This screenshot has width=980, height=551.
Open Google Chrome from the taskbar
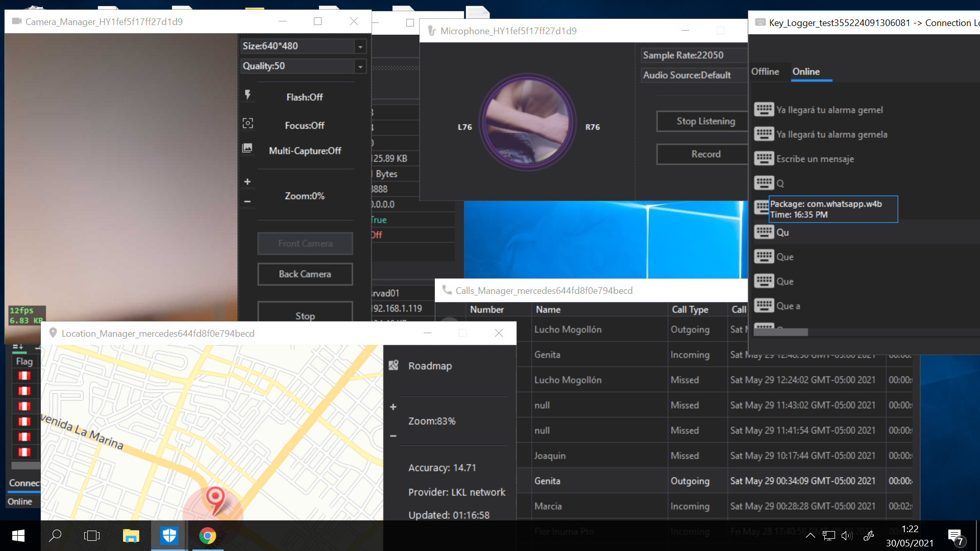pos(207,536)
